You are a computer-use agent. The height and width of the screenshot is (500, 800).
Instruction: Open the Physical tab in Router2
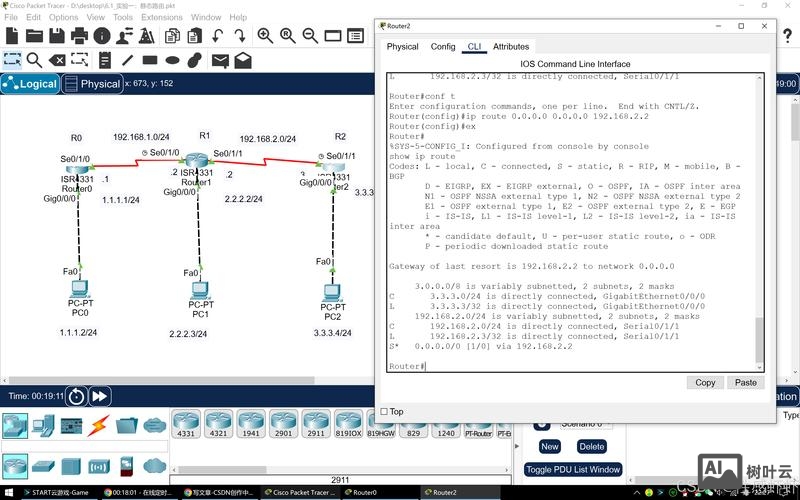pyautogui.click(x=402, y=46)
